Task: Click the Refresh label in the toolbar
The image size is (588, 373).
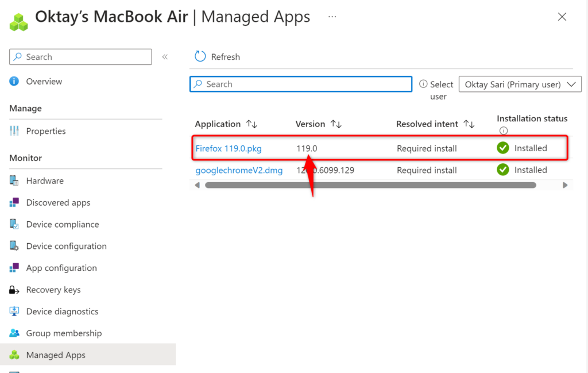Action: [x=225, y=57]
